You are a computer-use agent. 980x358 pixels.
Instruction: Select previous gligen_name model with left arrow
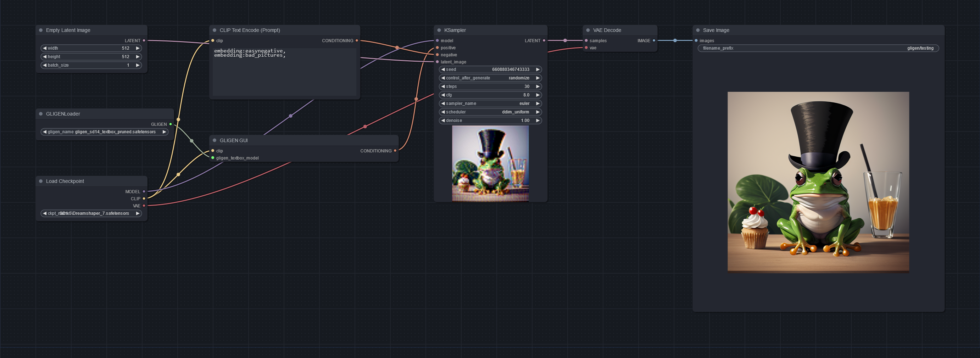click(45, 132)
